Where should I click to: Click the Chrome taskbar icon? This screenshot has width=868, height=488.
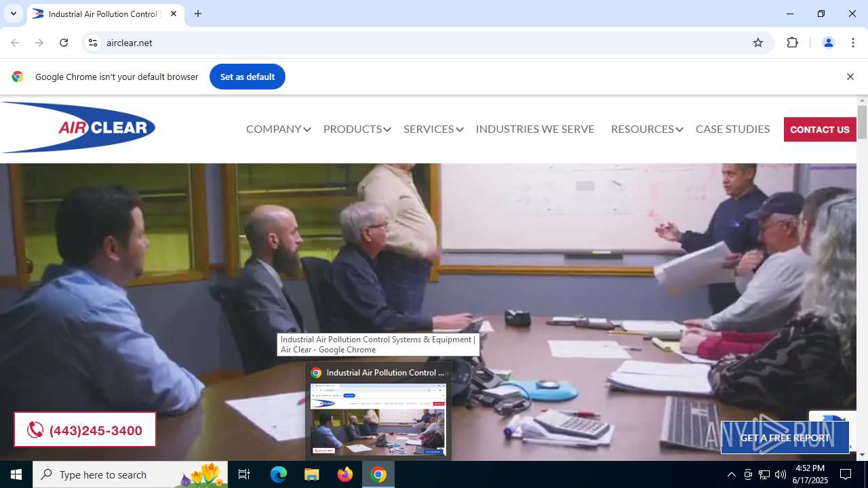378,474
